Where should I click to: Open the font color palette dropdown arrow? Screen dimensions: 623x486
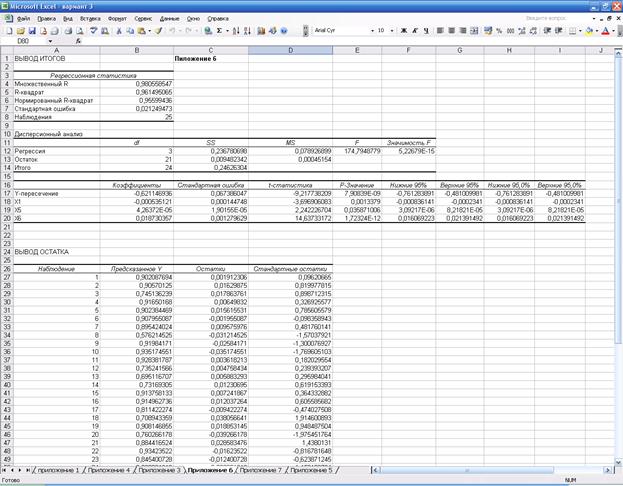[613, 31]
